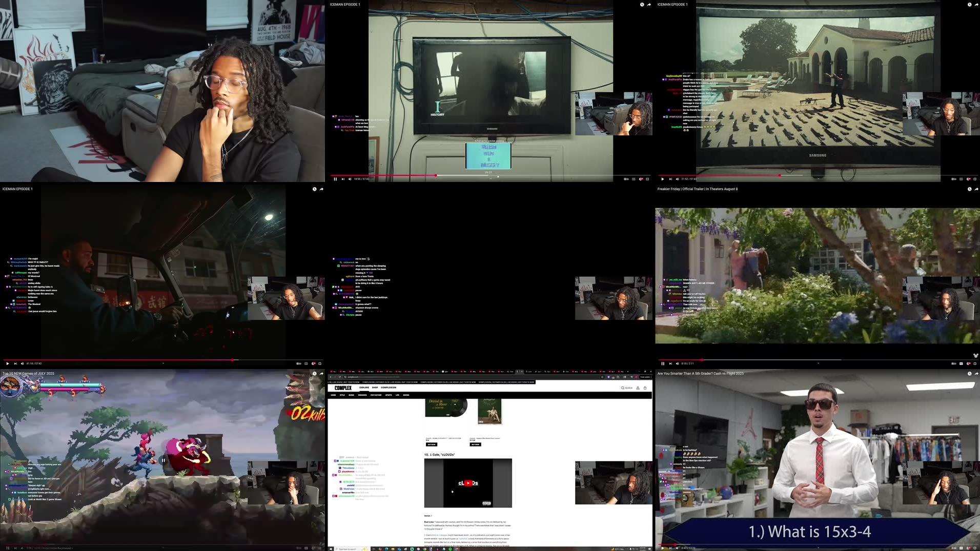Mute the 18:55 ICEMAN player

click(x=350, y=179)
